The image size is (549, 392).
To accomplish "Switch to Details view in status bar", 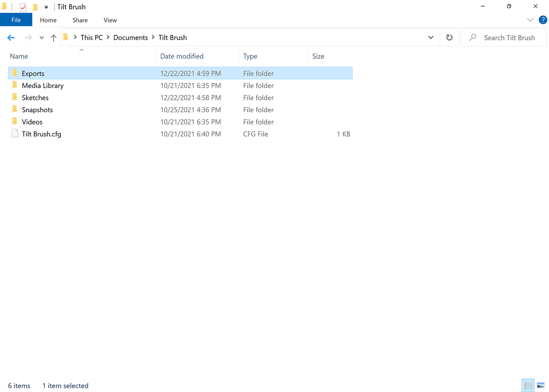I will coord(528,385).
